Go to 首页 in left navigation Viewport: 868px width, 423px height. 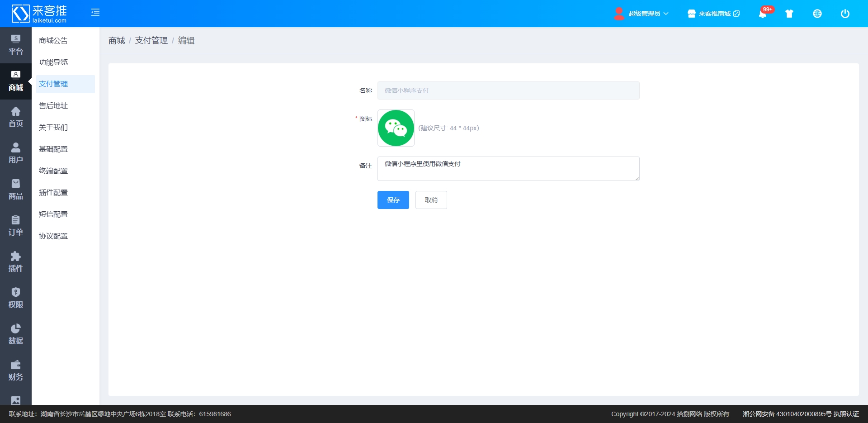(16, 117)
